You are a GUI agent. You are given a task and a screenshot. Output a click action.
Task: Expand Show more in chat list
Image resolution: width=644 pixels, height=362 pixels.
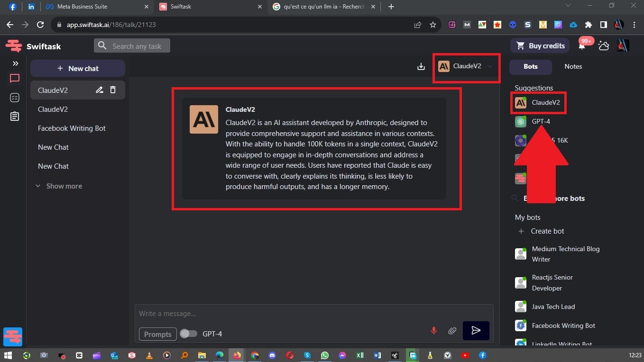pos(59,186)
